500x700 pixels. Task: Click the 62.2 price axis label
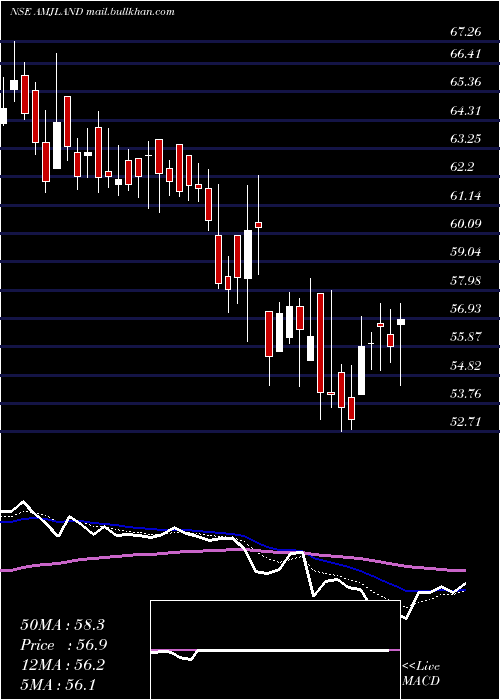(x=462, y=167)
